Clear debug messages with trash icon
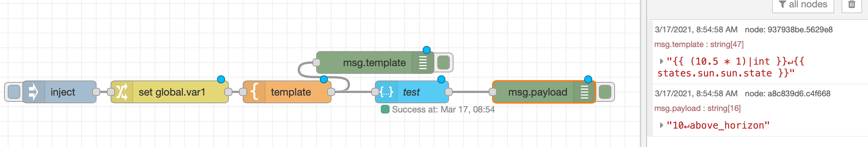 [x=852, y=4]
